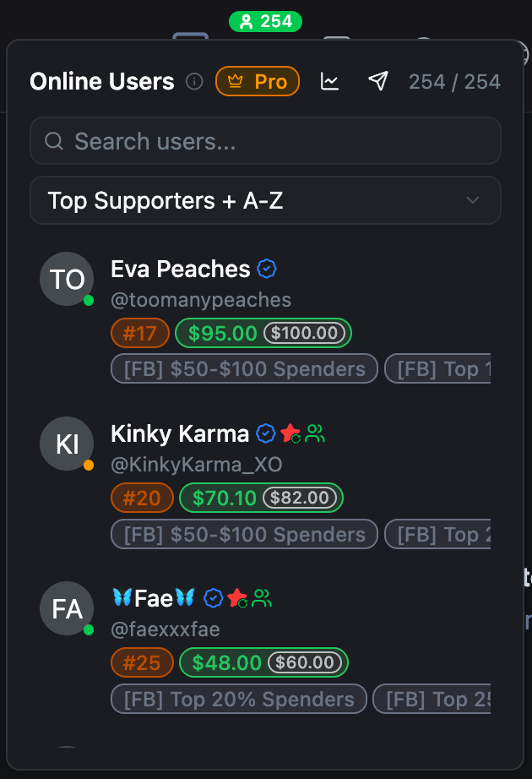Toggle Kinky Karma's orange status indicator
Viewport: 532px width, 779px height.
88,464
